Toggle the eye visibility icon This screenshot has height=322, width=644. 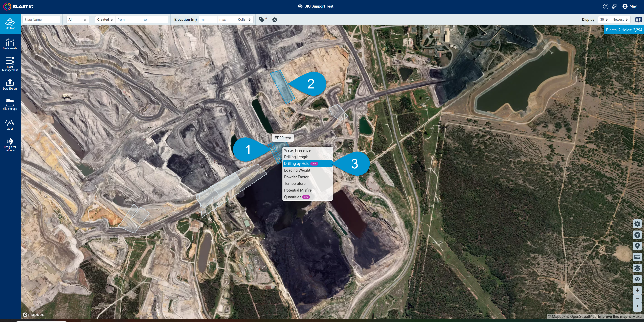[637, 279]
